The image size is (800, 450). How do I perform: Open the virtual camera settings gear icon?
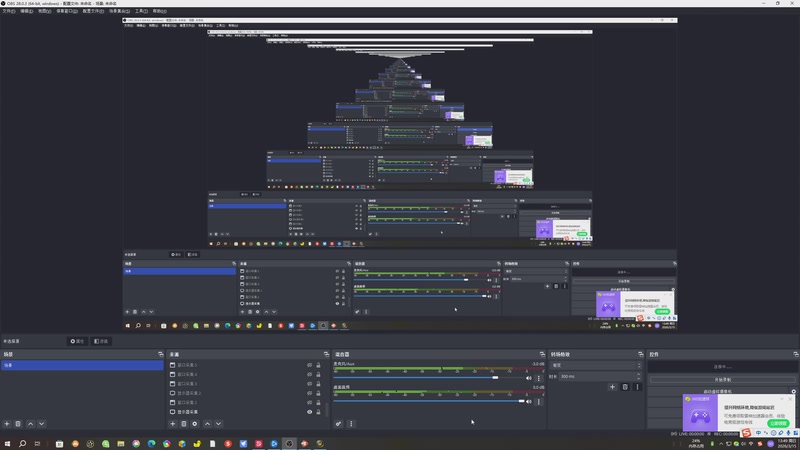[793, 392]
